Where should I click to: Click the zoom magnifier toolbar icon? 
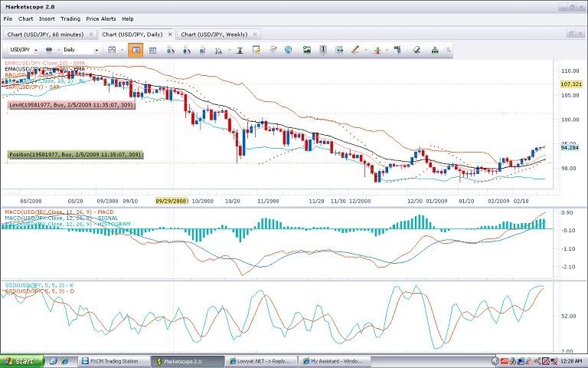click(220, 50)
